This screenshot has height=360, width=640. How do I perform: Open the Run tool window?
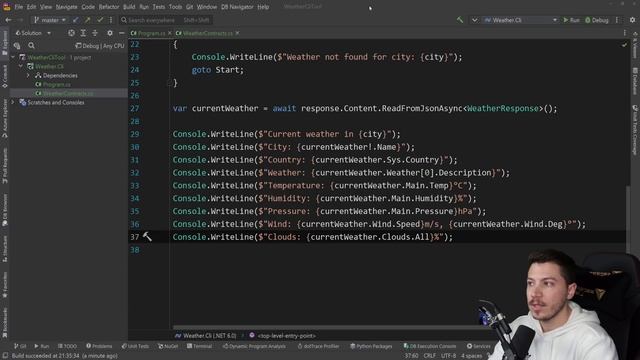click(x=42, y=346)
